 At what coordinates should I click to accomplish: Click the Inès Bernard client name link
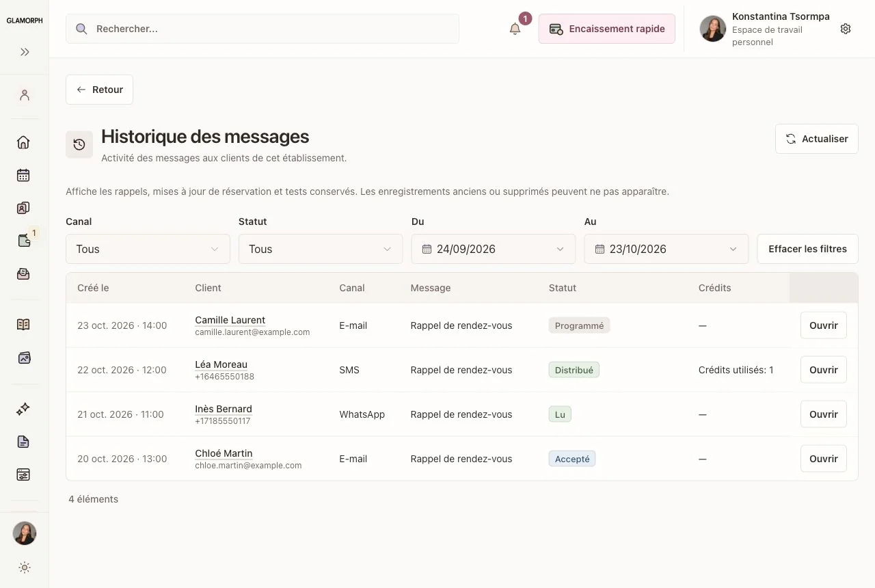[x=224, y=409]
